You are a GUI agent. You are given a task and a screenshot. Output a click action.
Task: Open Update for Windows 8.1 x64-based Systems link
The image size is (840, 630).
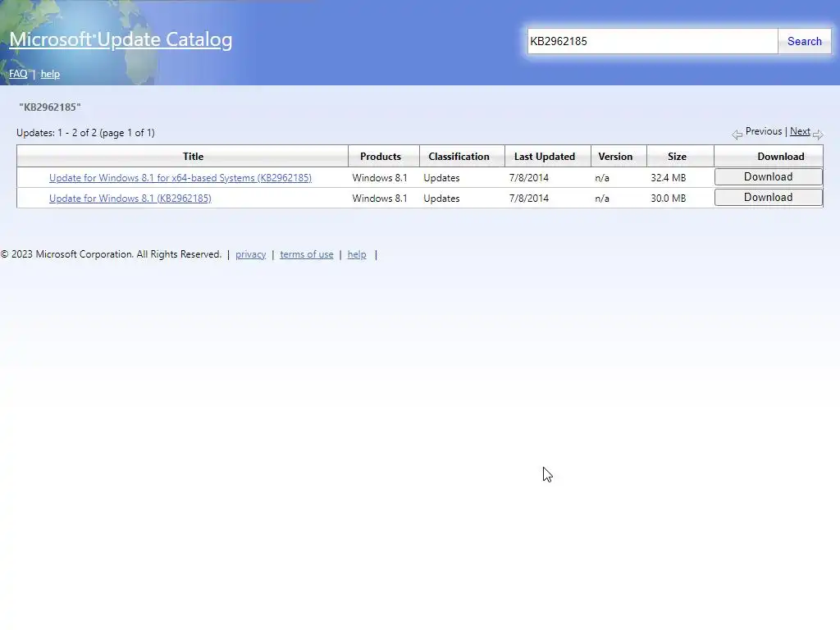click(180, 178)
